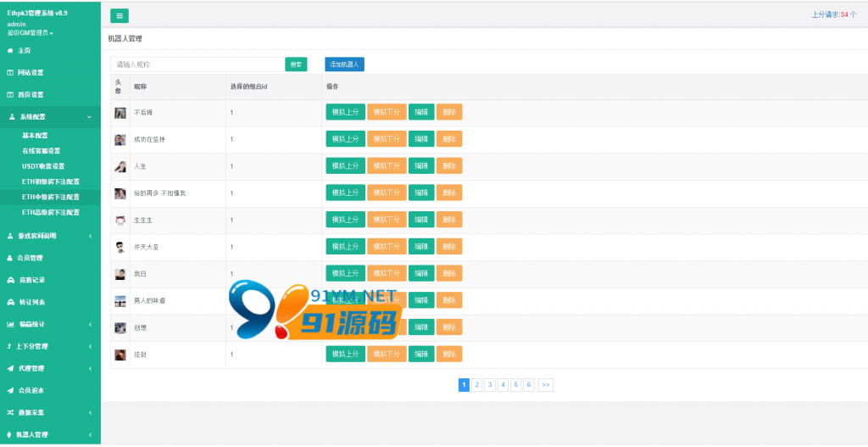Click the shuffle icon beside 数据采集
868x447 pixels.
click(10, 413)
